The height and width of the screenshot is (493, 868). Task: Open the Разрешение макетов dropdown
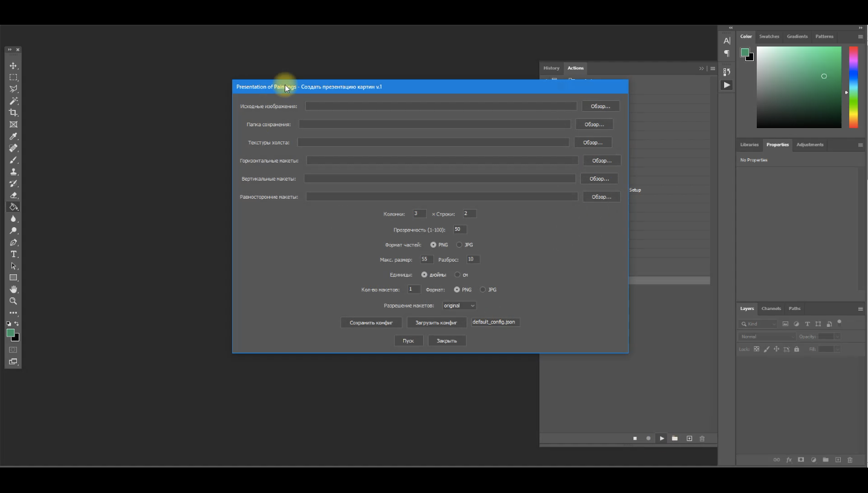pyautogui.click(x=459, y=306)
